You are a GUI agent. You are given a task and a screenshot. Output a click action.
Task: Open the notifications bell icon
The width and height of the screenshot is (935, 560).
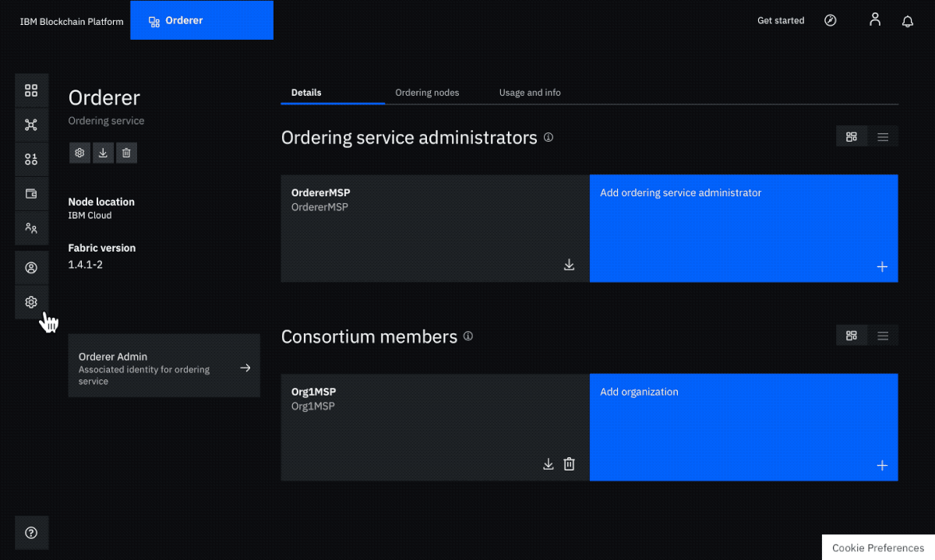click(908, 21)
